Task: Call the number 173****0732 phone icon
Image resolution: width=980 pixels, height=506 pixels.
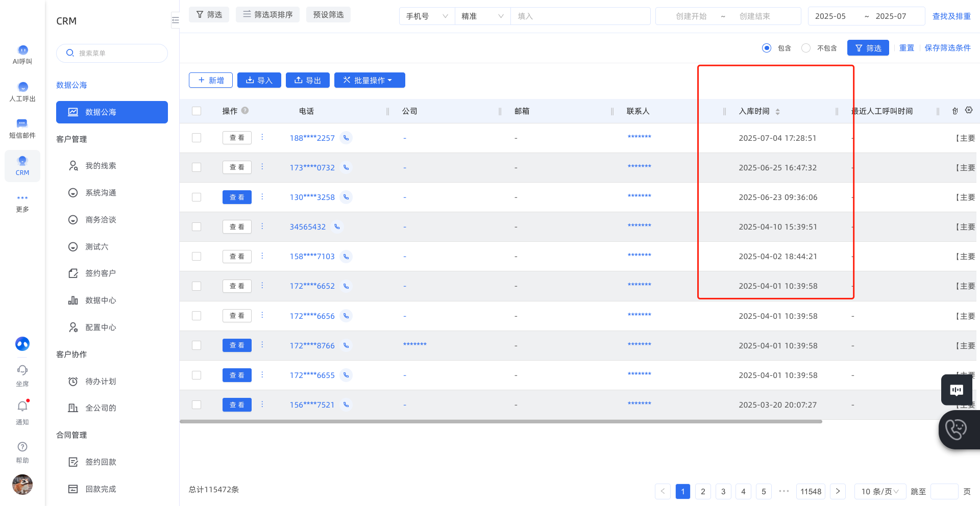Action: pos(346,167)
